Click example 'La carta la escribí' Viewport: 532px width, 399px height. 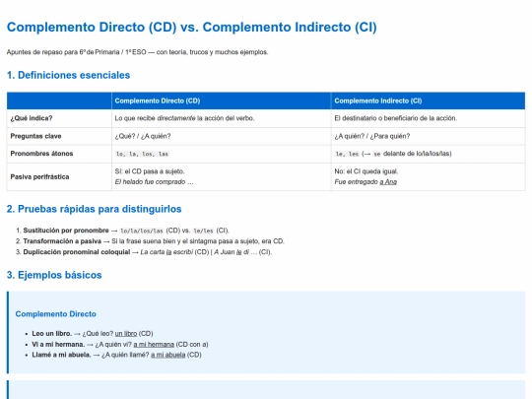pos(166,252)
